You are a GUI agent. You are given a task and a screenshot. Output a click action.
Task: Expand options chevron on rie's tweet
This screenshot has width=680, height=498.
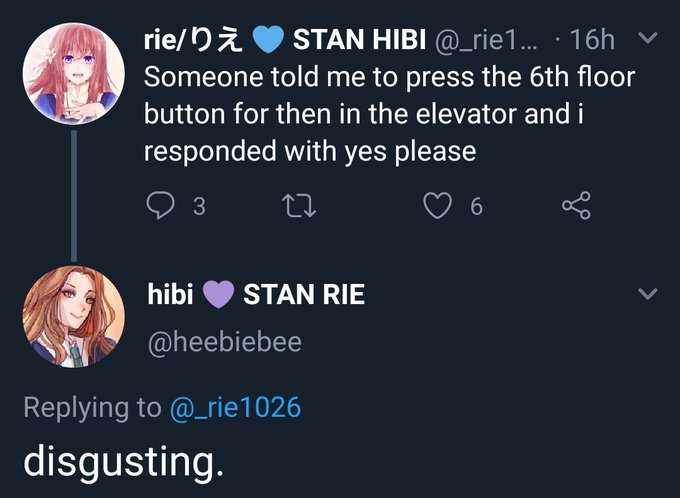coord(648,38)
